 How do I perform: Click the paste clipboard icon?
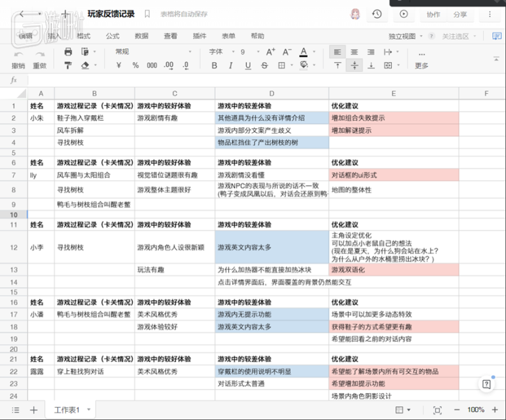point(85,52)
